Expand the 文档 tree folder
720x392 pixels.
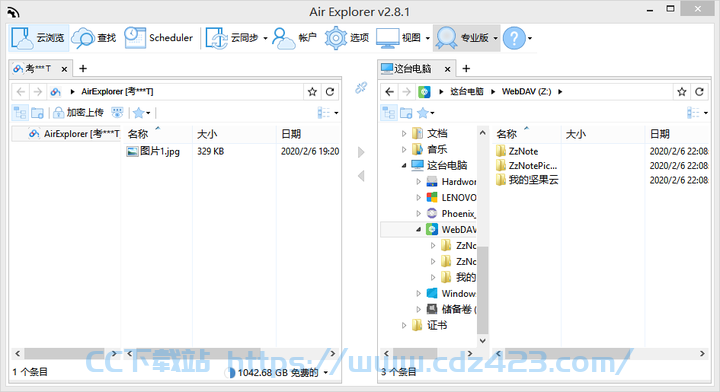coord(404,134)
